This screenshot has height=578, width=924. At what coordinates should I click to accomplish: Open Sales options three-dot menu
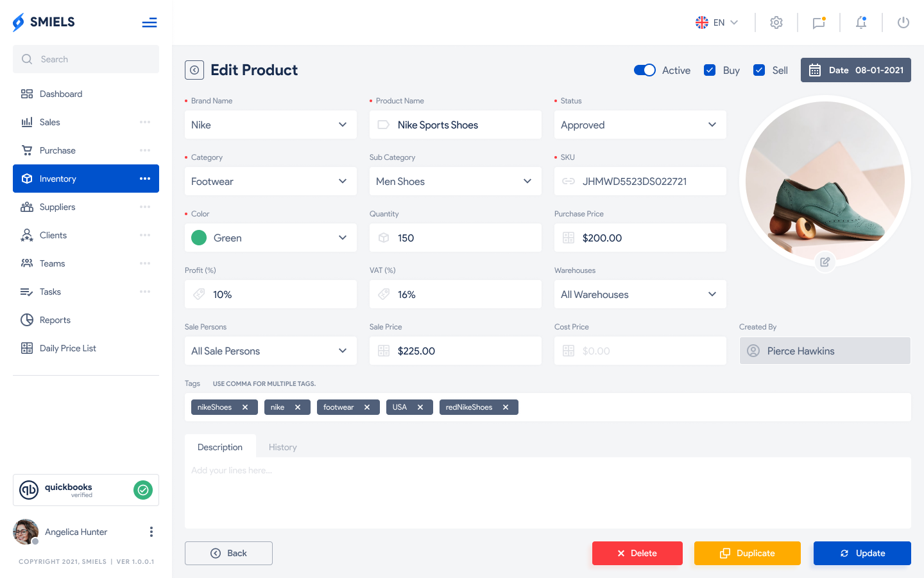click(x=145, y=122)
